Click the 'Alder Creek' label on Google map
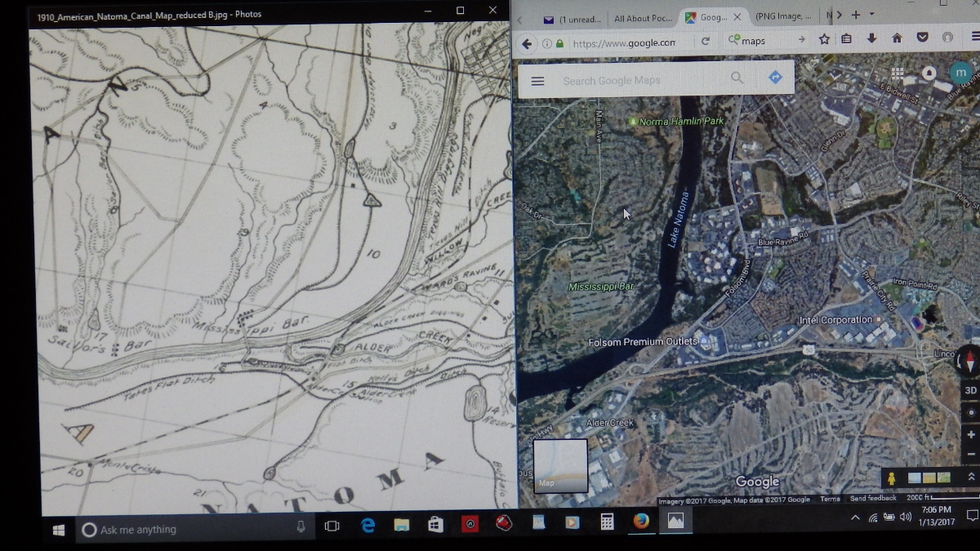This screenshot has height=551, width=980. pyautogui.click(x=610, y=423)
